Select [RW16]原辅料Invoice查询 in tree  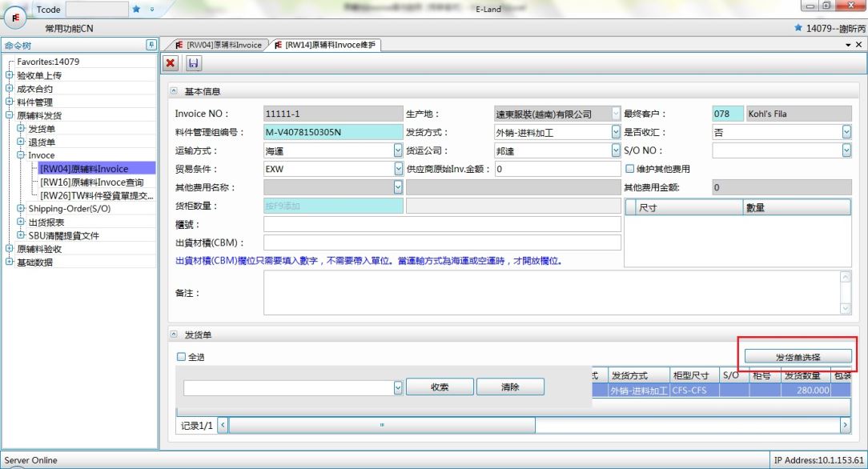[x=91, y=182]
